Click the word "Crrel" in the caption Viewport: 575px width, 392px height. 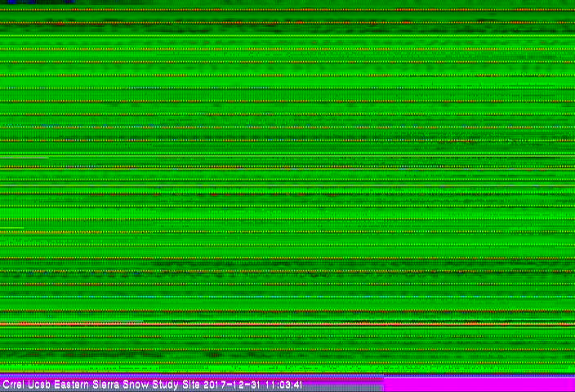[12, 384]
